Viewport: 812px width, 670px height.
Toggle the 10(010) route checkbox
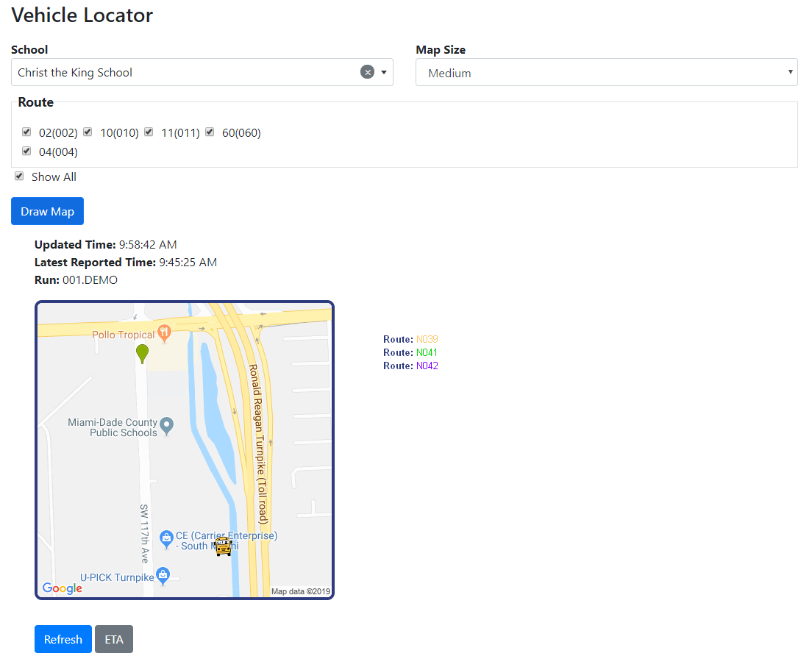[x=88, y=132]
